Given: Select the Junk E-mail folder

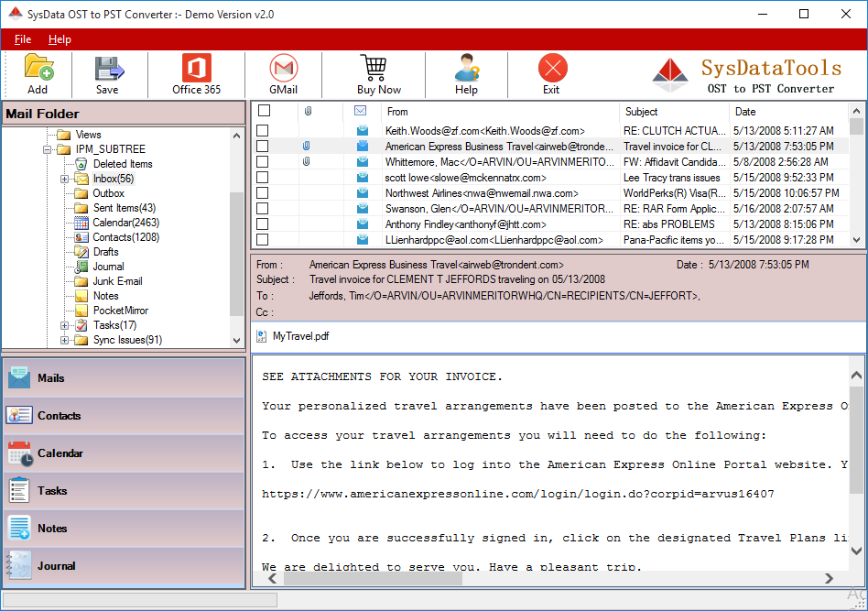Looking at the screenshot, I should click(117, 281).
